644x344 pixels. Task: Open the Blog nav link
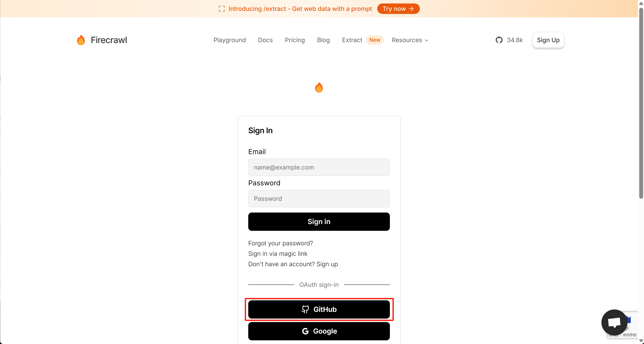[323, 40]
